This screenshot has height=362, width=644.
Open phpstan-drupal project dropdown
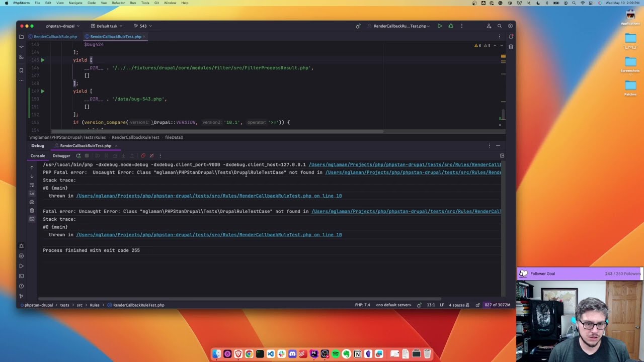(62, 26)
